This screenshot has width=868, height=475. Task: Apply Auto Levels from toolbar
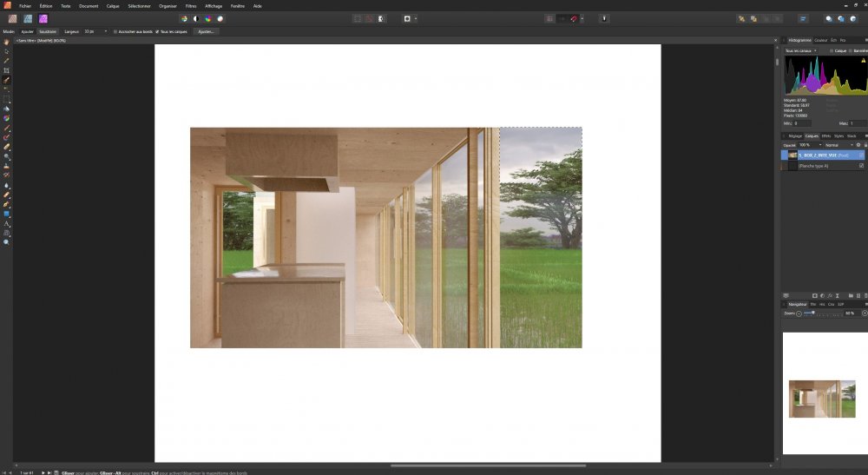click(184, 19)
